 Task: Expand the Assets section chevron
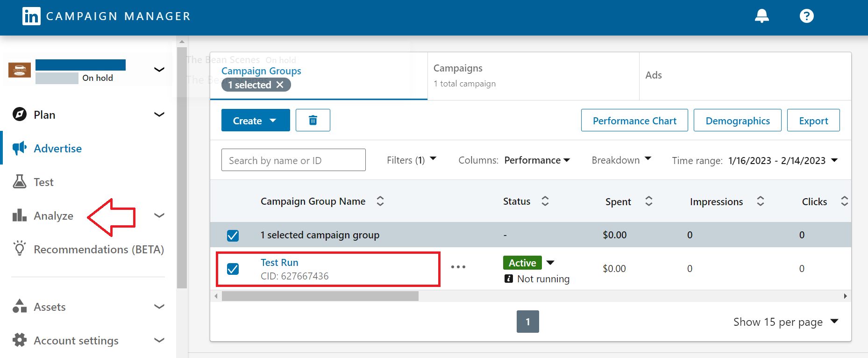tap(159, 307)
